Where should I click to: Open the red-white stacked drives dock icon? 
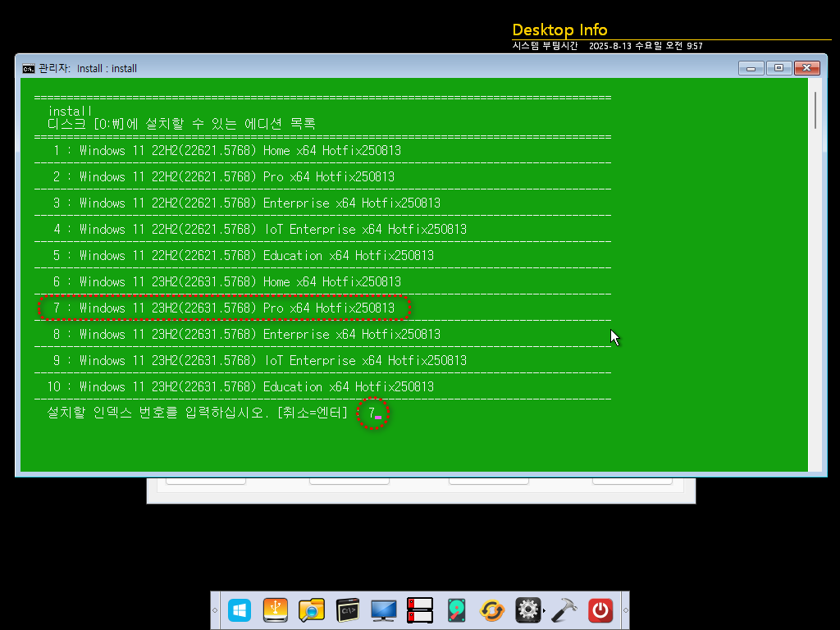pyautogui.click(x=419, y=610)
